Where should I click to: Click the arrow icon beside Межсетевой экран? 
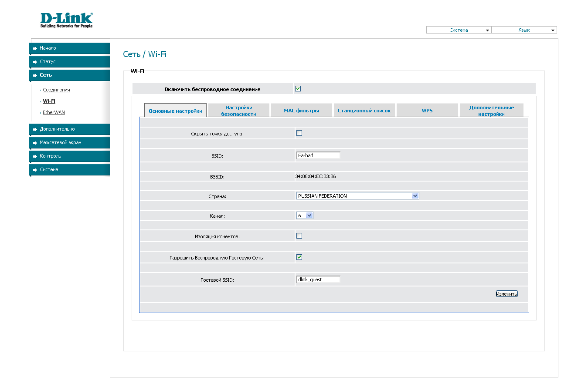point(35,143)
